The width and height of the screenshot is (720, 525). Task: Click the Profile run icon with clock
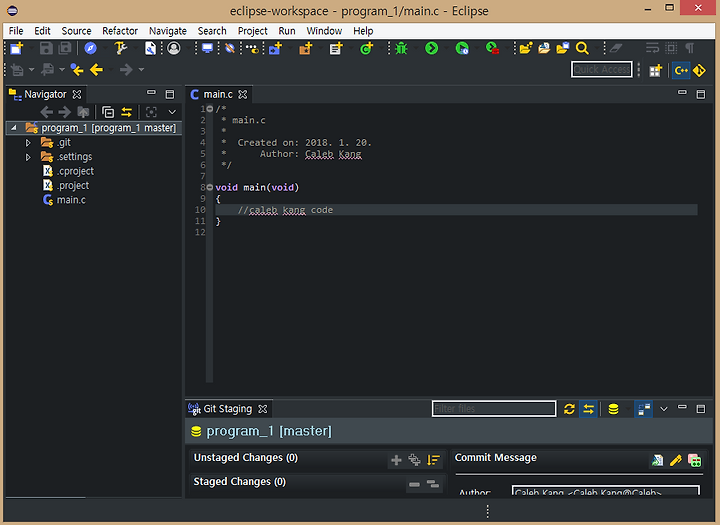coord(462,48)
